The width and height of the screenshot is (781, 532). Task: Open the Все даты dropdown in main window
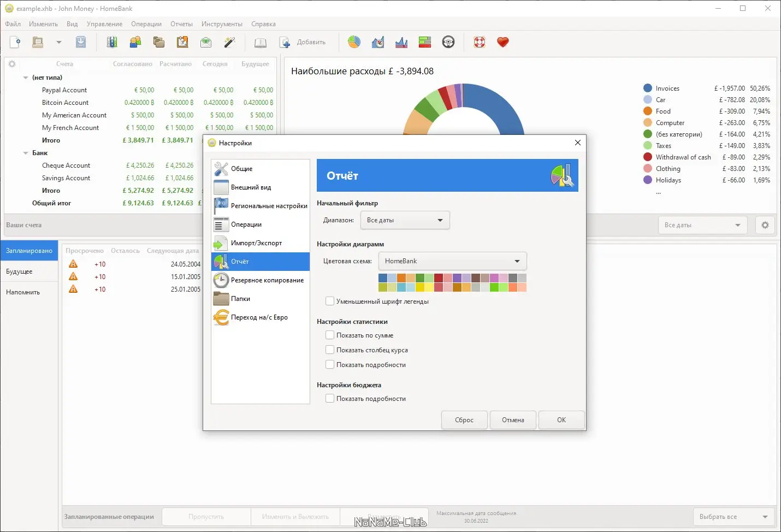(x=702, y=225)
